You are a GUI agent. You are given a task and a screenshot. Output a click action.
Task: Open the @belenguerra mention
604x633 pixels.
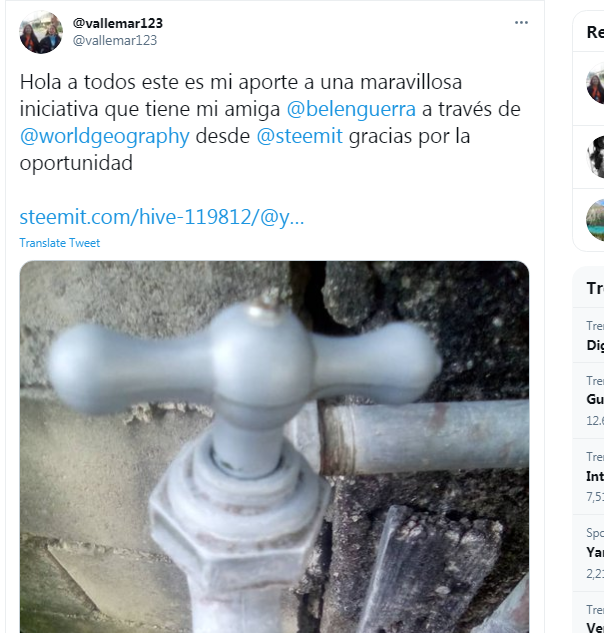[x=351, y=109]
